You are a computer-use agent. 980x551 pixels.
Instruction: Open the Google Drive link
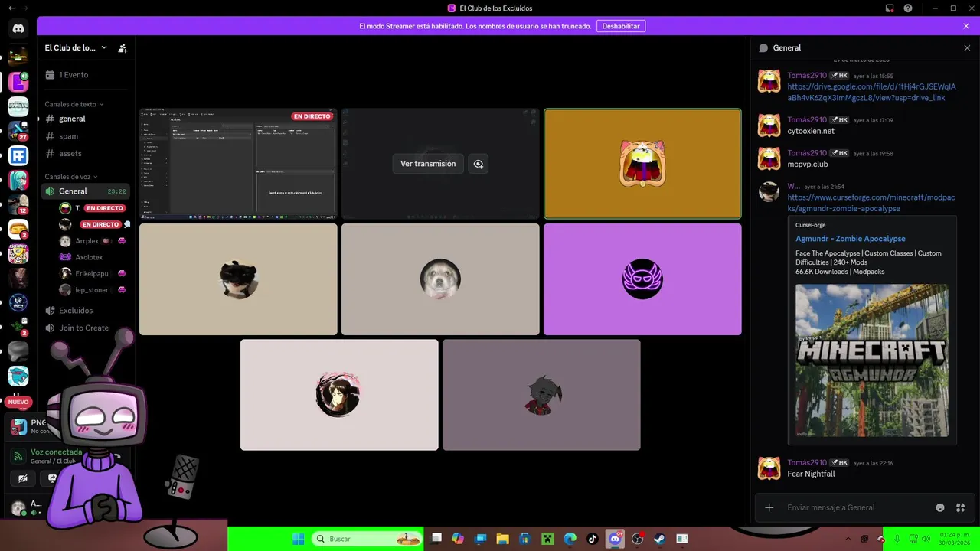[871, 93]
